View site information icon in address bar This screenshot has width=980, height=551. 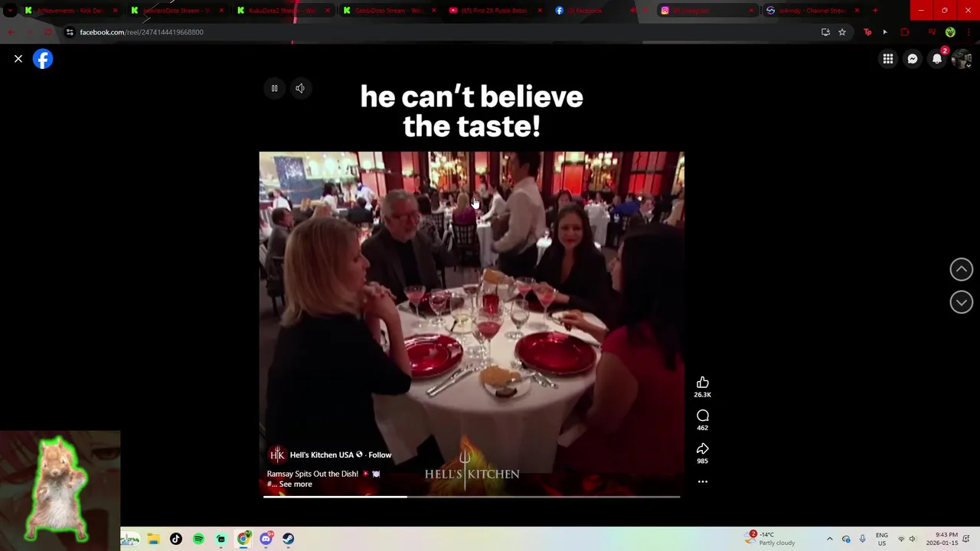[x=70, y=32]
